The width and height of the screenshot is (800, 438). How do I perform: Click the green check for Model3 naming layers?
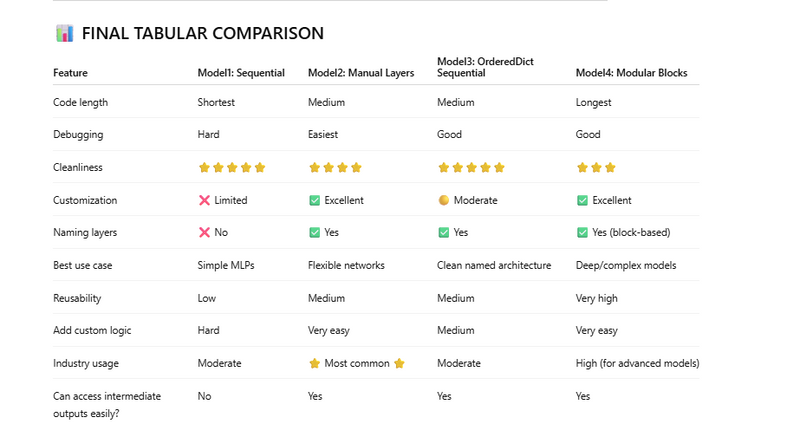point(443,232)
